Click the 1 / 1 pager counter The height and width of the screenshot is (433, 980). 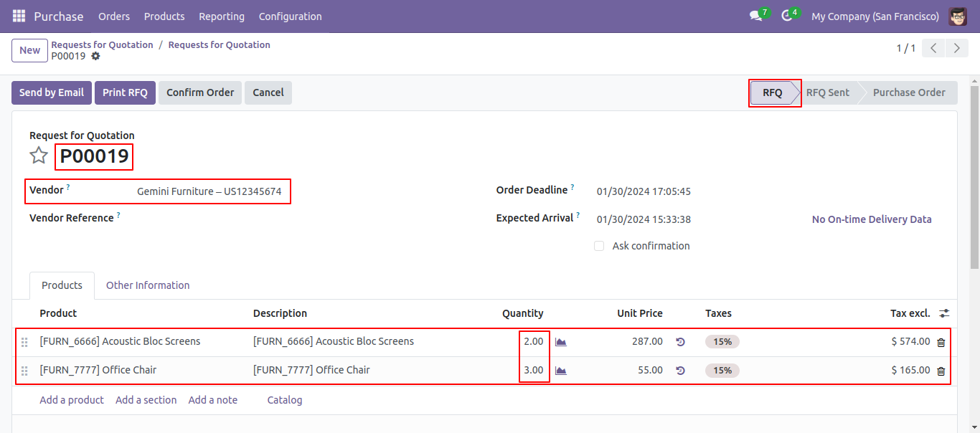tap(906, 48)
